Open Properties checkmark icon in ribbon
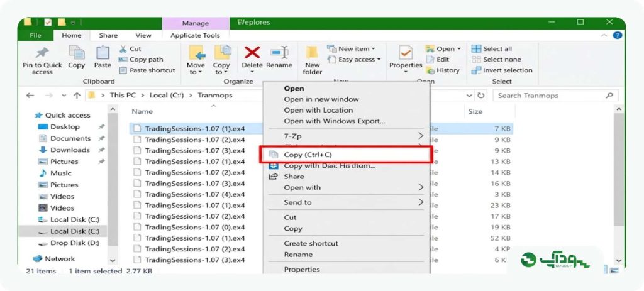The width and height of the screenshot is (644, 291). coord(406,53)
